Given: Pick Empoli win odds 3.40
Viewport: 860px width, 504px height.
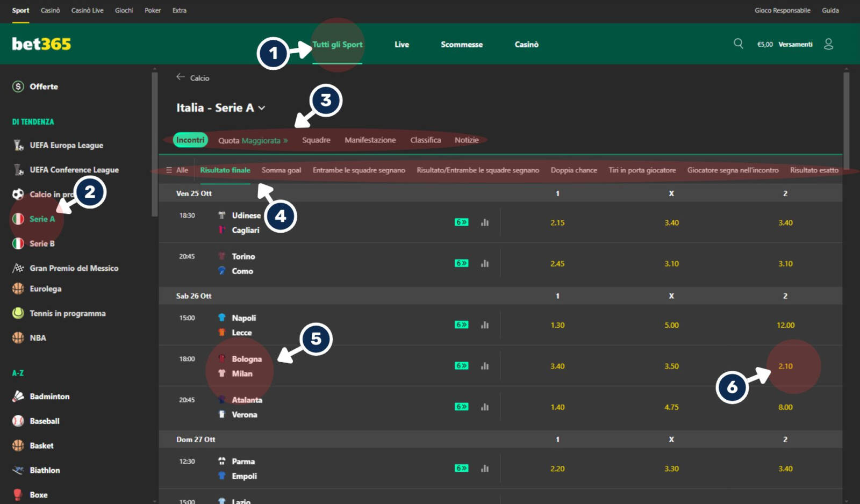Looking at the screenshot, I should click(x=785, y=469).
